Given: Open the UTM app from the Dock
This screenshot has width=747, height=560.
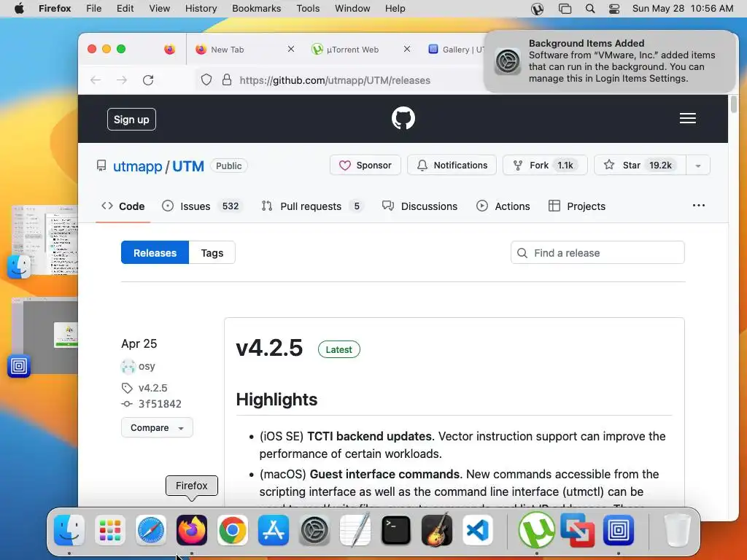Looking at the screenshot, I should 619,530.
